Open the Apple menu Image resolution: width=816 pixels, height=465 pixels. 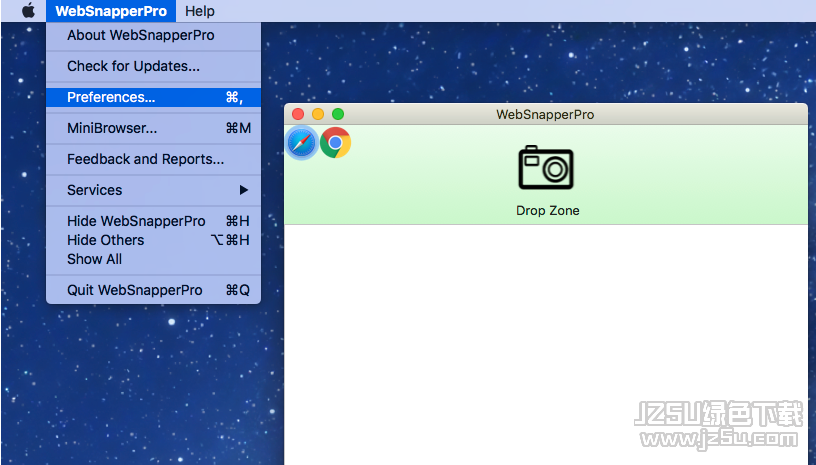(x=28, y=10)
